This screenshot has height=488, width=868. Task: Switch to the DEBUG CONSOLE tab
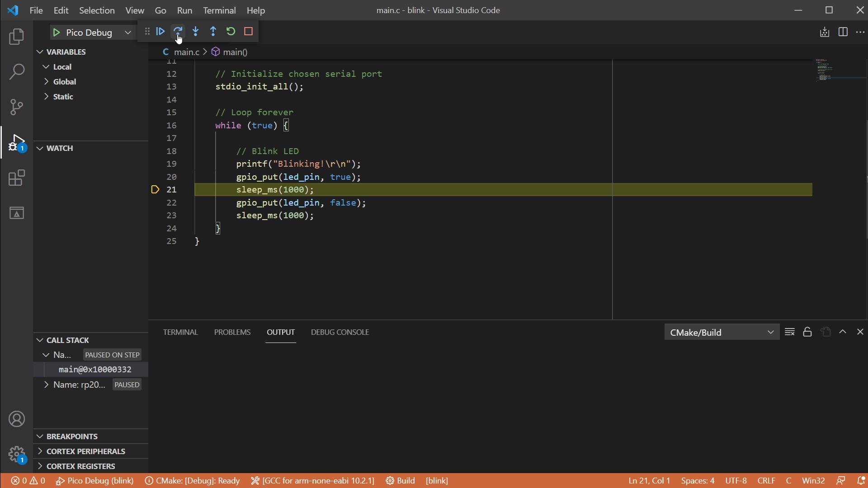[340, 332]
